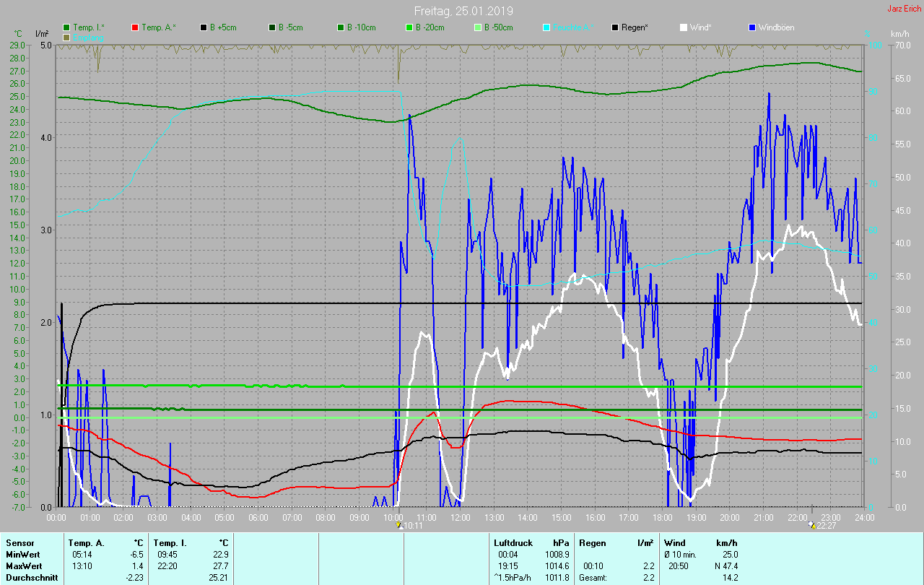924x585 pixels.
Task: Click the marker icon at 10:11
Action: pyautogui.click(x=399, y=526)
